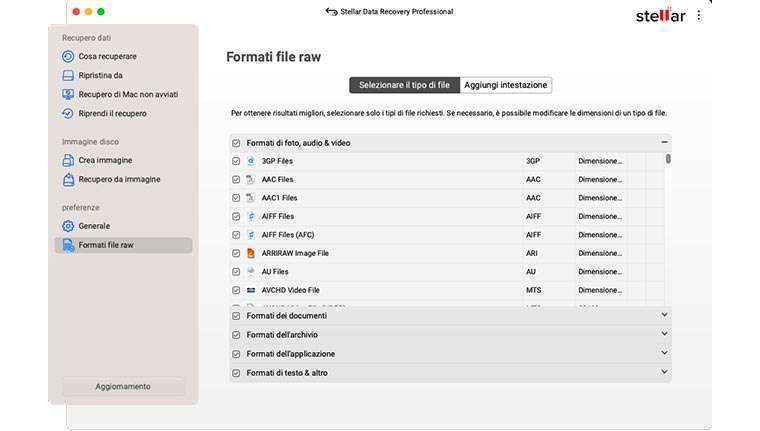The width and height of the screenshot is (760, 431).
Task: Toggle the ARRIRAW Image File checkbox
Action: (x=236, y=253)
